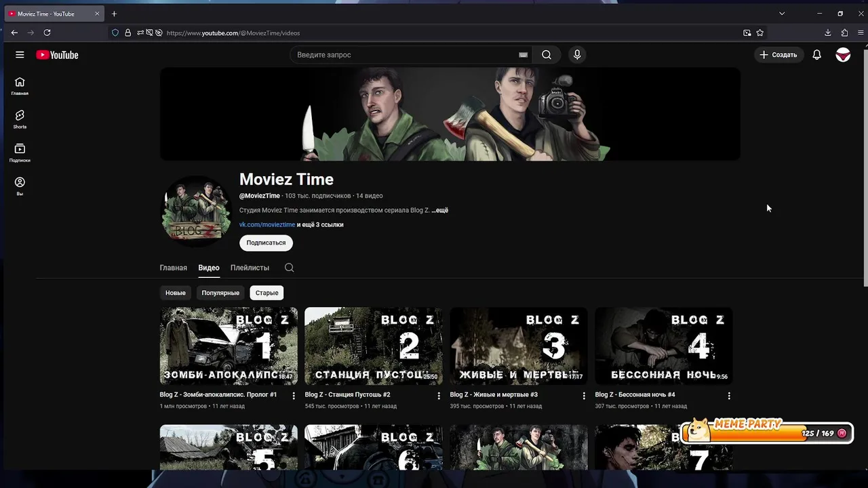
Task: Reload the page
Action: 47,33
